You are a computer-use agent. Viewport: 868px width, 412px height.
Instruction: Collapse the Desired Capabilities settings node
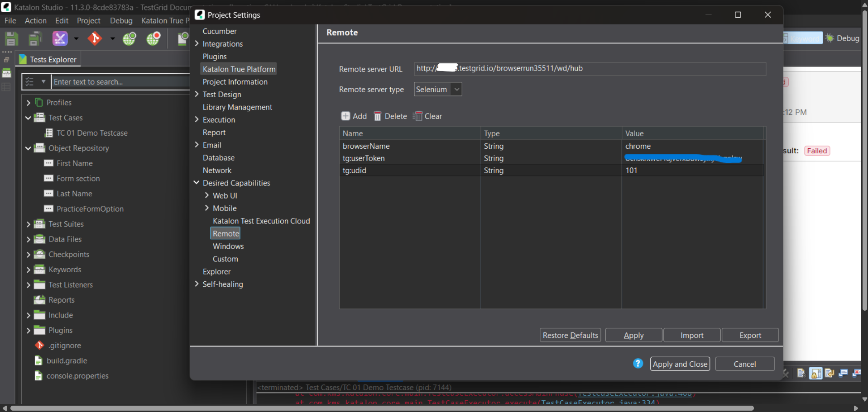pyautogui.click(x=197, y=183)
